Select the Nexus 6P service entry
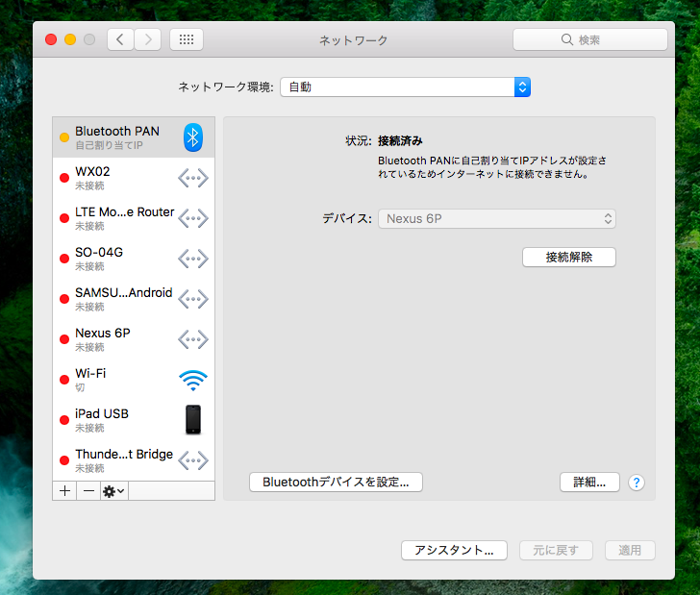 (x=115, y=339)
